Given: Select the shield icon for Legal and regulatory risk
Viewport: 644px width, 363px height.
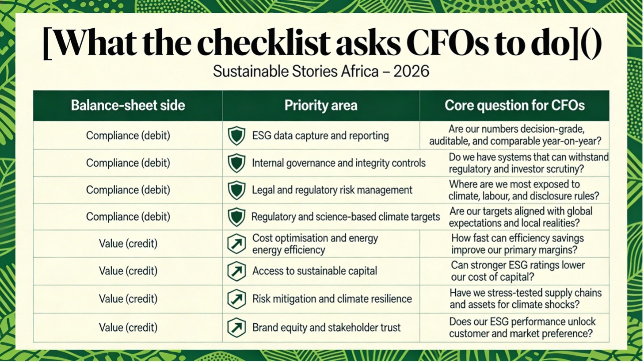Looking at the screenshot, I should [x=236, y=190].
